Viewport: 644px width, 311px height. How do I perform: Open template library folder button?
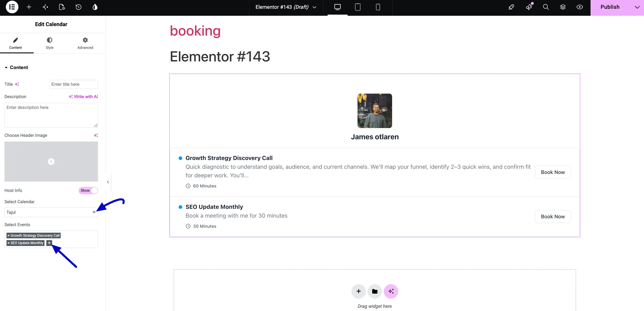(375, 291)
